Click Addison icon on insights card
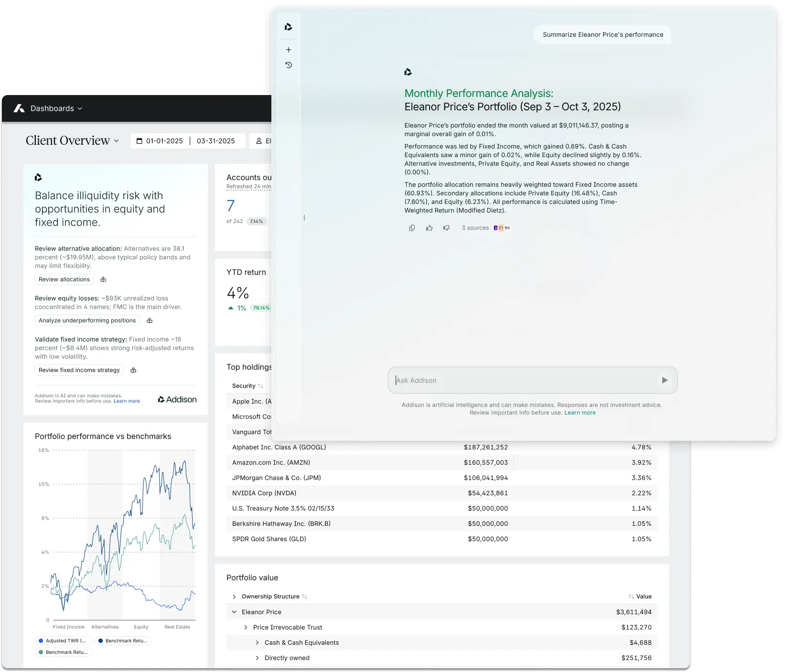The height and width of the screenshot is (672, 787). tap(38, 178)
